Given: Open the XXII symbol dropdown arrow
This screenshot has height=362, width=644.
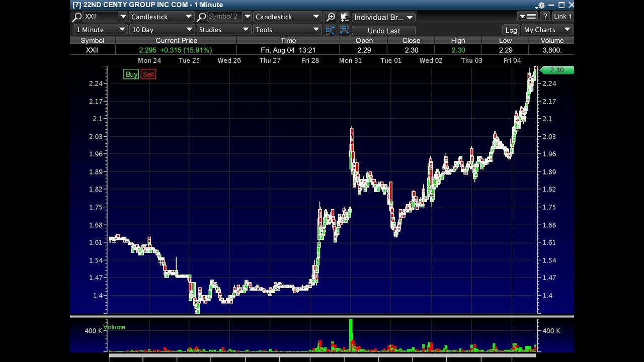Looking at the screenshot, I should click(x=123, y=17).
